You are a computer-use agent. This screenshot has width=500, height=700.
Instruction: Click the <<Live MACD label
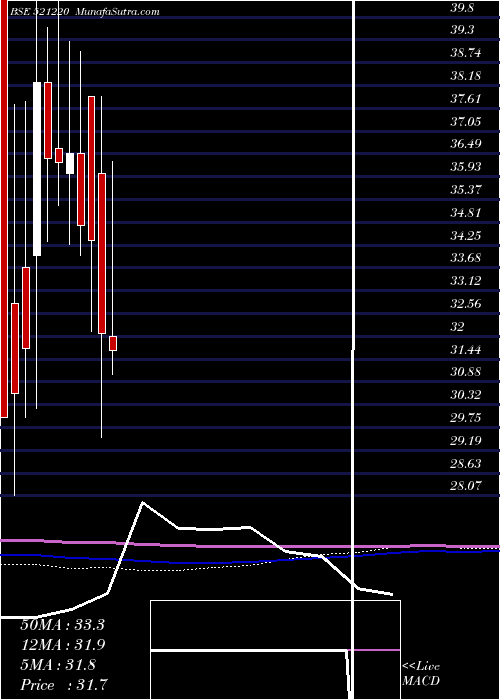coord(421,674)
